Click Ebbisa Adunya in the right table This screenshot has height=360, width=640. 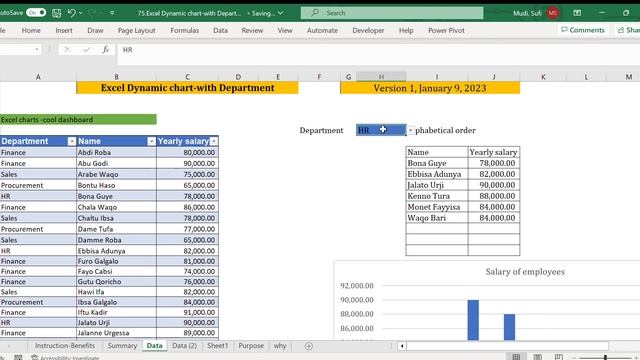437,174
